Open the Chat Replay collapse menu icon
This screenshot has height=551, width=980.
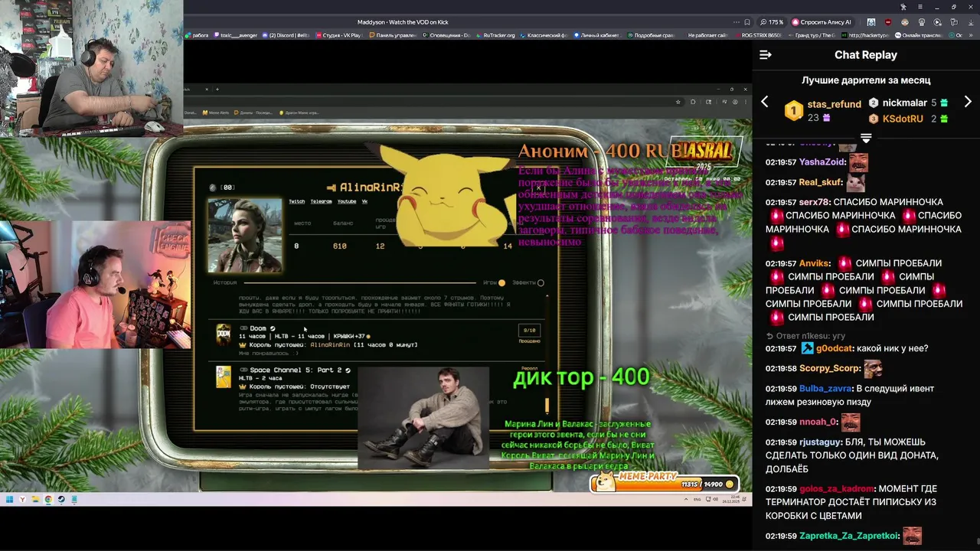(765, 55)
